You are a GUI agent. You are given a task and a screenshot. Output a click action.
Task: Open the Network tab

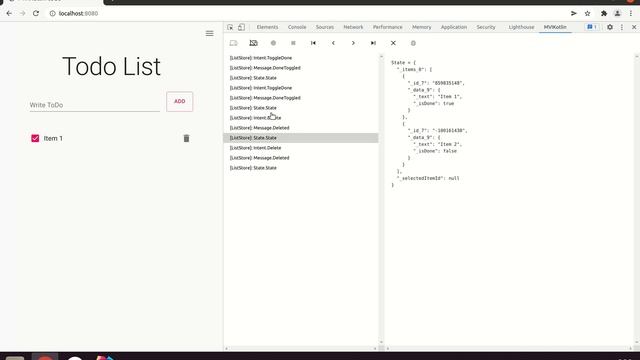(353, 27)
